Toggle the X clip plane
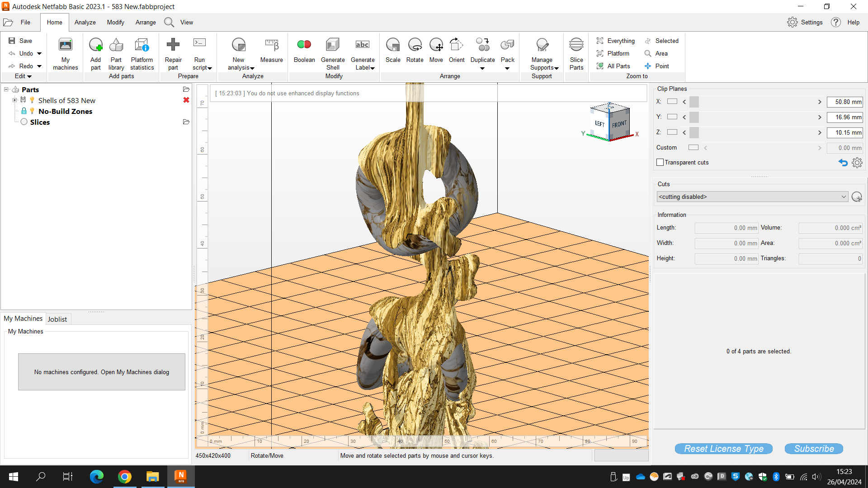The image size is (868, 488). [672, 102]
